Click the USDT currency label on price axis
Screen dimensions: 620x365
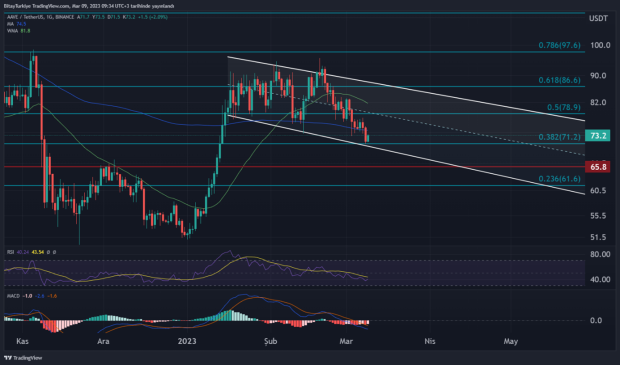tap(598, 19)
